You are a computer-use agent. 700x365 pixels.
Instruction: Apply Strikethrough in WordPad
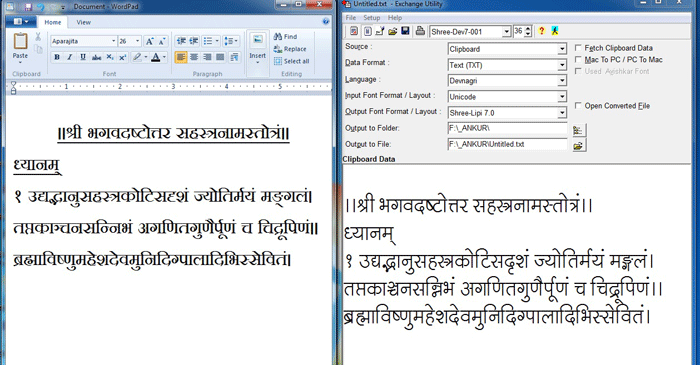point(96,57)
